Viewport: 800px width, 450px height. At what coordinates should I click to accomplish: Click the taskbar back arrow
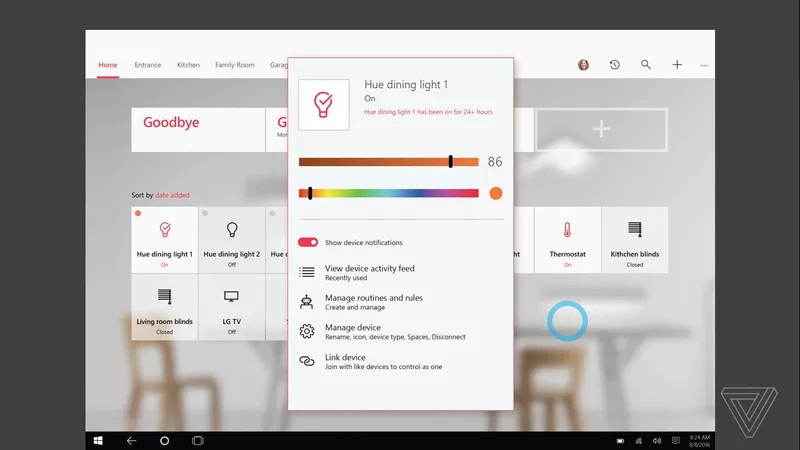pyautogui.click(x=131, y=440)
